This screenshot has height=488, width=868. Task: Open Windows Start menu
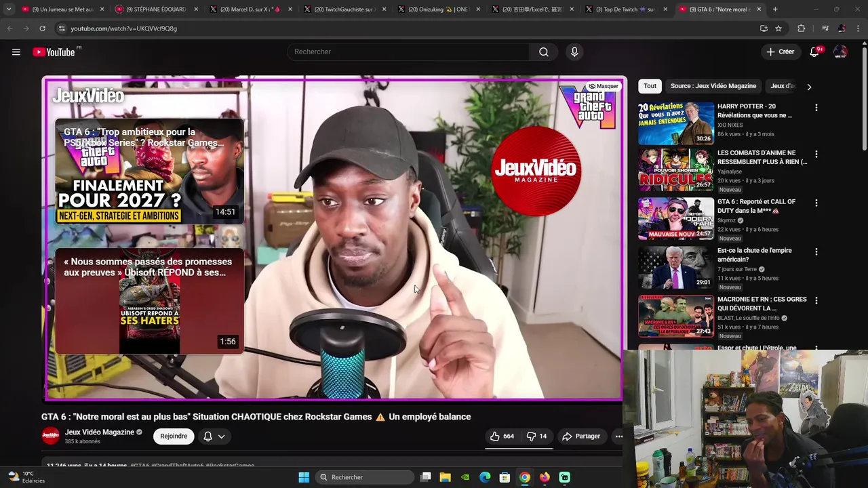pyautogui.click(x=304, y=477)
